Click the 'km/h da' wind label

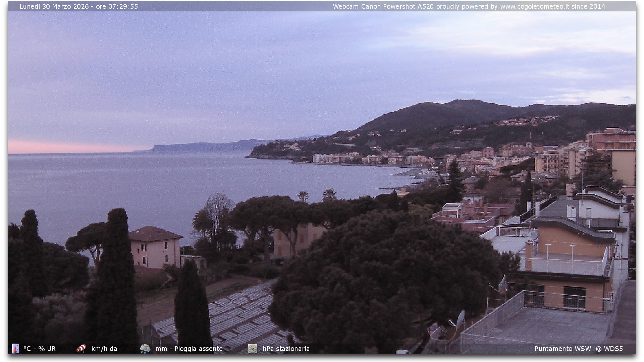(104, 349)
